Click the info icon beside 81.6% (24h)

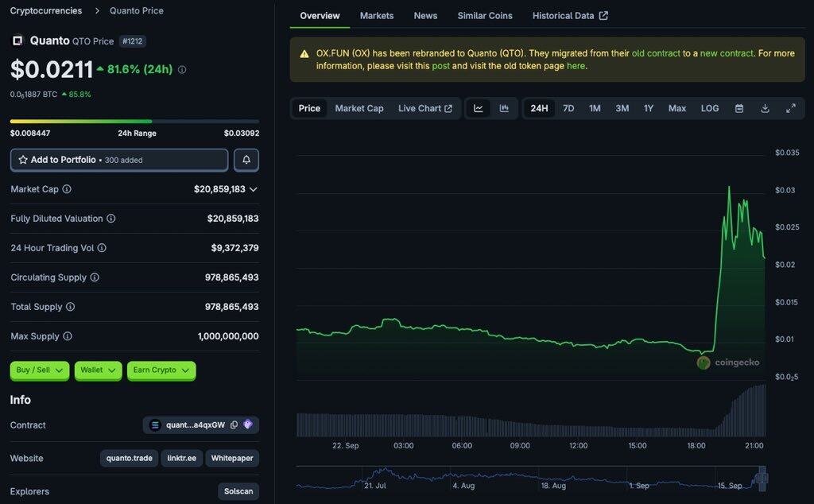[x=182, y=69]
